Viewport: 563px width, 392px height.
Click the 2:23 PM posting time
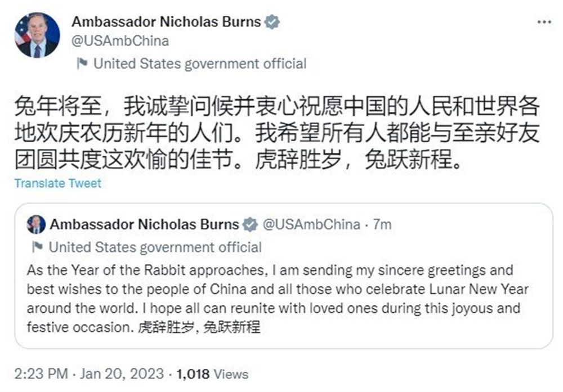(x=41, y=374)
